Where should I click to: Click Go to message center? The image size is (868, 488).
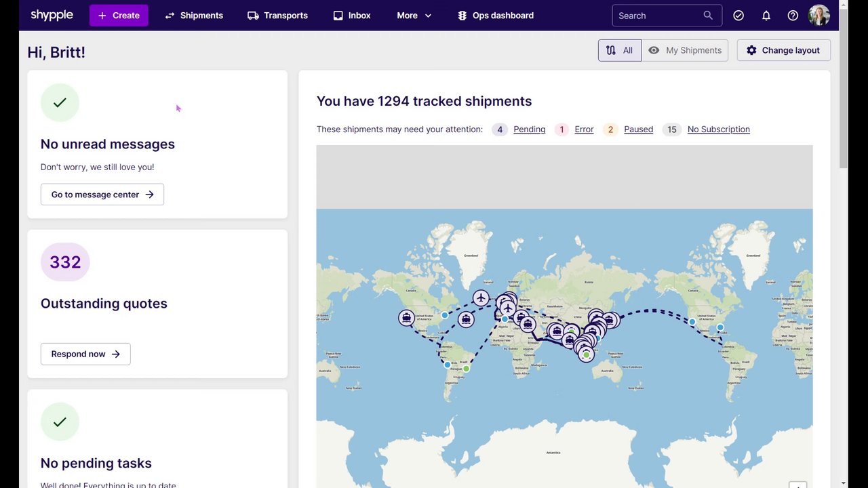click(102, 195)
